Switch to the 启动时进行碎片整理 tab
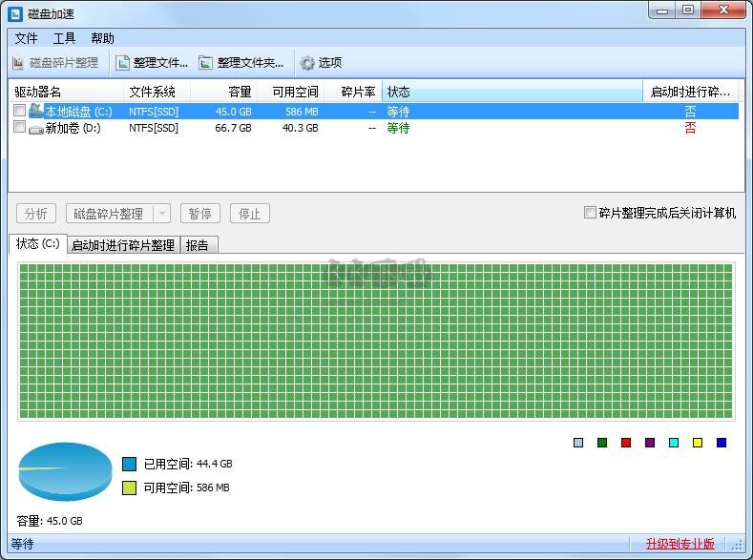This screenshot has height=560, width=753. [123, 245]
